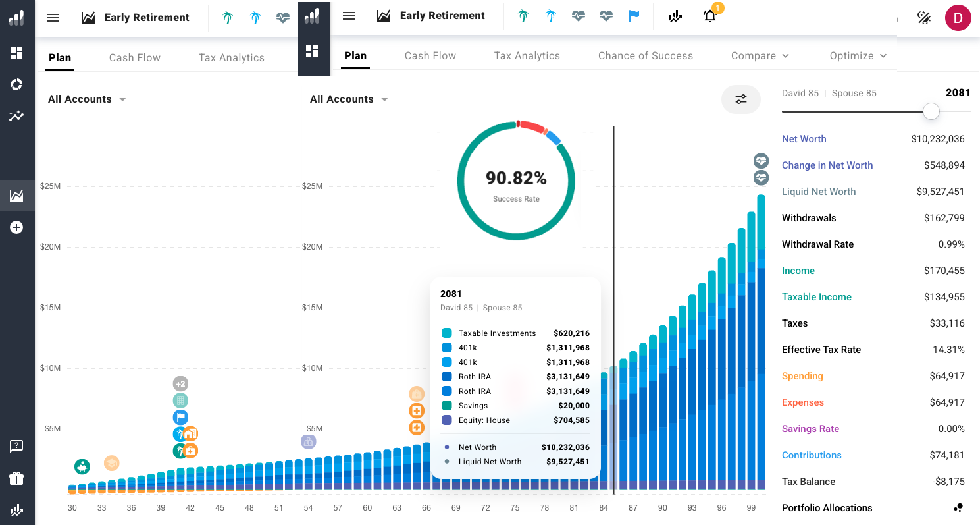
Task: Click the Effective Tax Rate 14.31% value
Action: 949,350
